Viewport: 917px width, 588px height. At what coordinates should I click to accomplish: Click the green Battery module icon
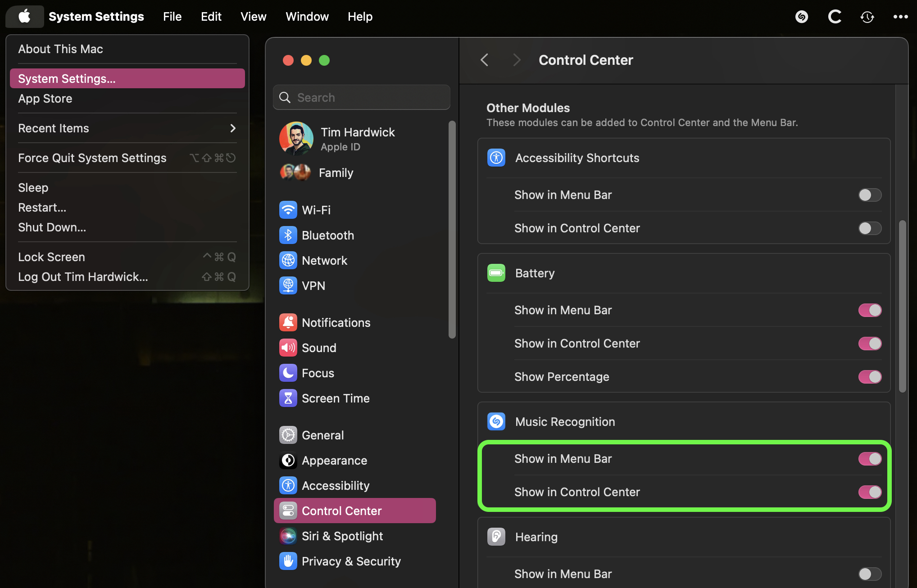496,273
